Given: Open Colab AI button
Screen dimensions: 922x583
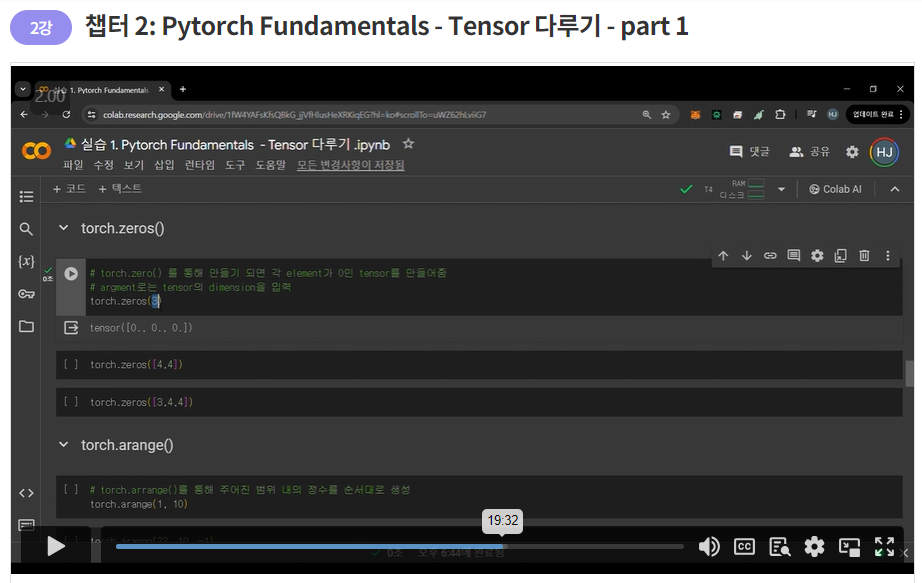Looking at the screenshot, I should pyautogui.click(x=835, y=189).
